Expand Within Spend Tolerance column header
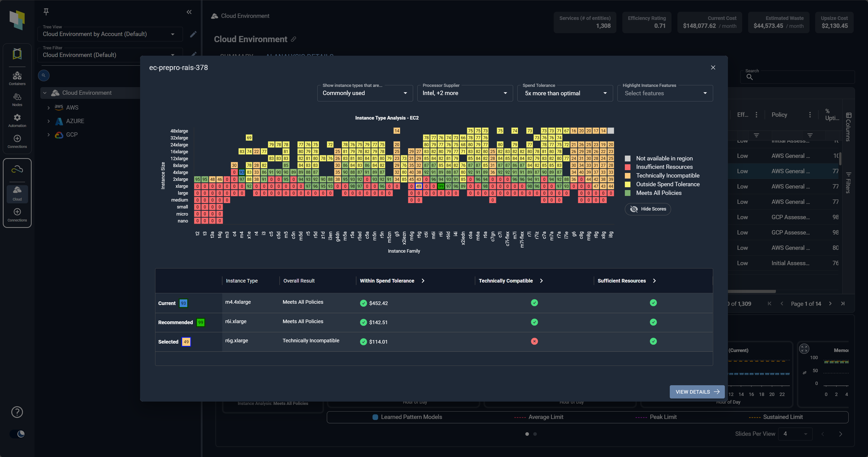Viewport: 868px width, 457px height. point(423,280)
